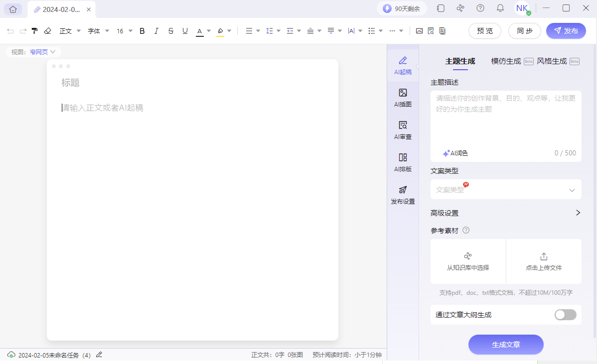This screenshot has width=597, height=364.
Task: Open the font size dropdown
Action: pyautogui.click(x=124, y=30)
